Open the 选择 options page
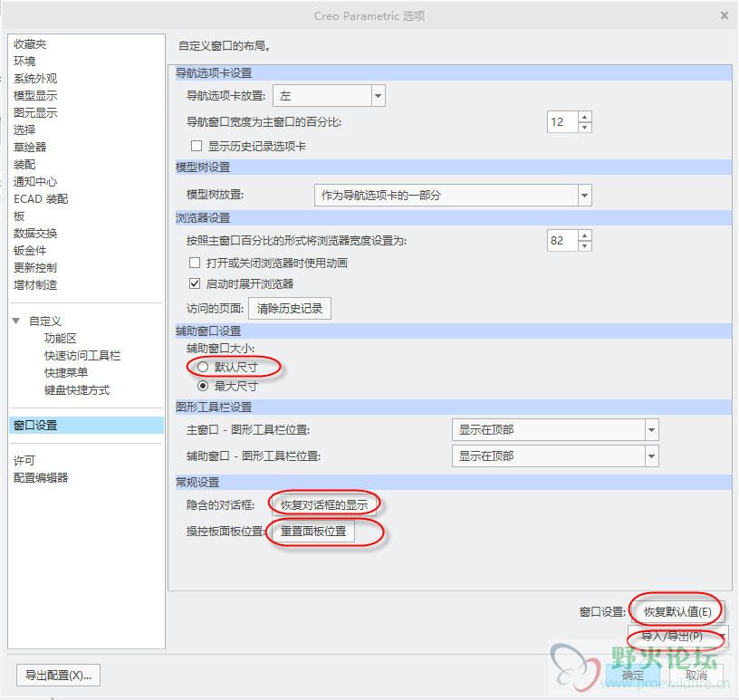The image size is (739, 700). pos(24,130)
